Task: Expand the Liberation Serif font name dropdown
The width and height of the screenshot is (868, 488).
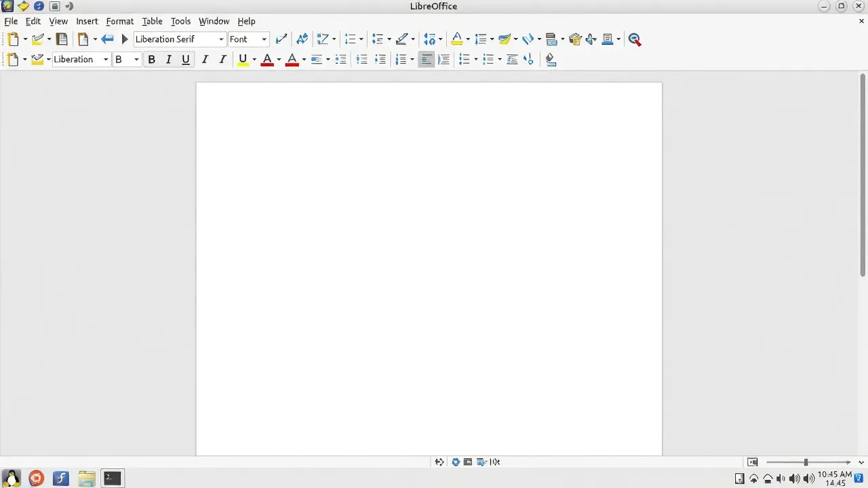Action: 221,39
